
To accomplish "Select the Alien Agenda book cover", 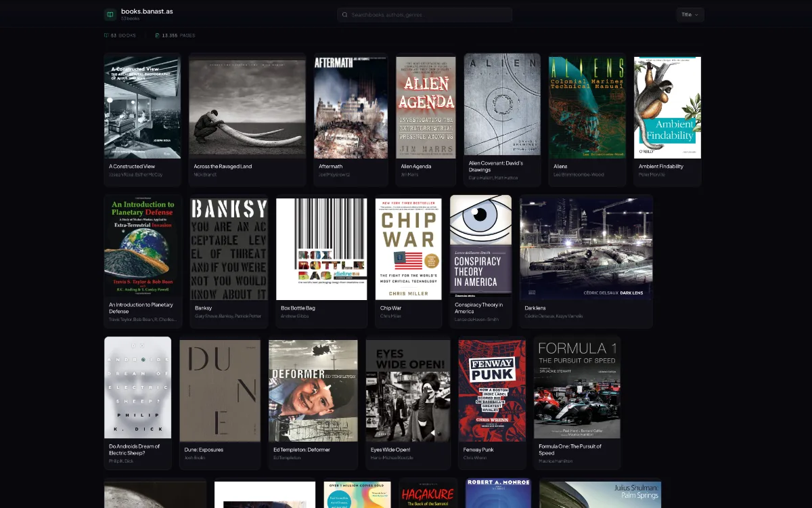I will 426,107.
